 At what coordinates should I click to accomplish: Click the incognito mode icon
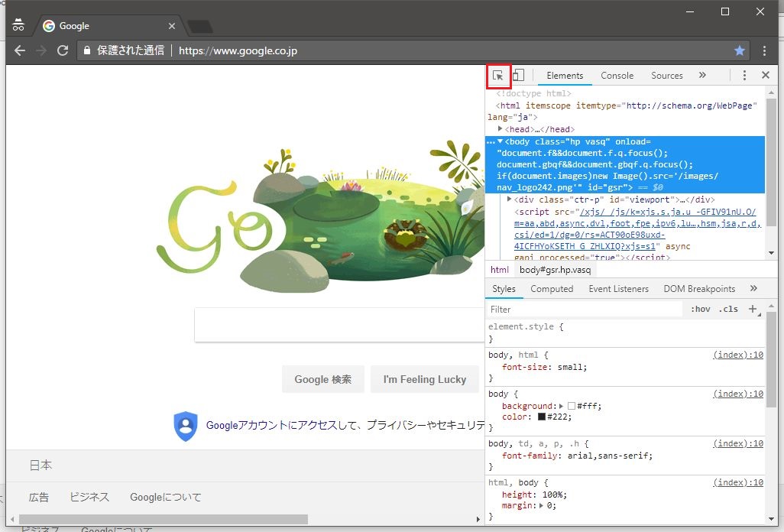[18, 25]
